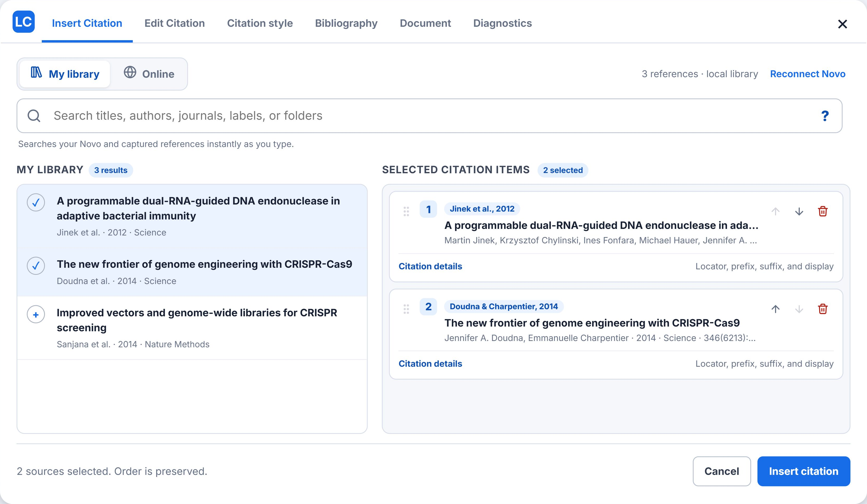
Task: Move Jinek et al. citation down
Action: 799,211
